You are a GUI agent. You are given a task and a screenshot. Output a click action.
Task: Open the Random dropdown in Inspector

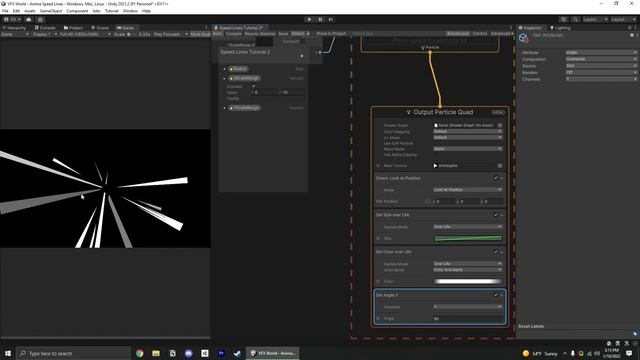tap(601, 72)
